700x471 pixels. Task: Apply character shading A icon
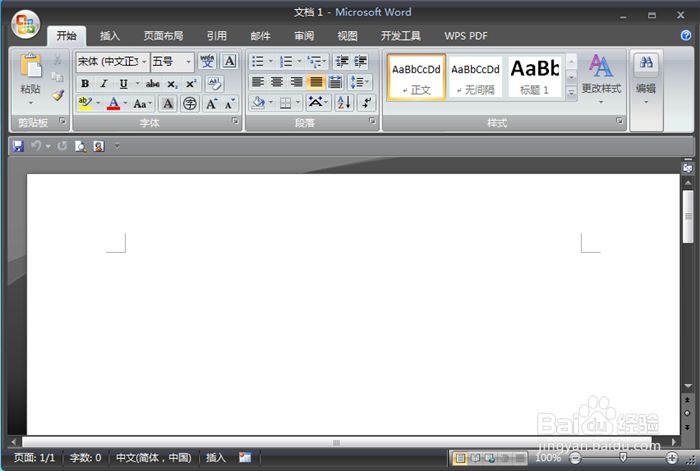pyautogui.click(x=168, y=104)
